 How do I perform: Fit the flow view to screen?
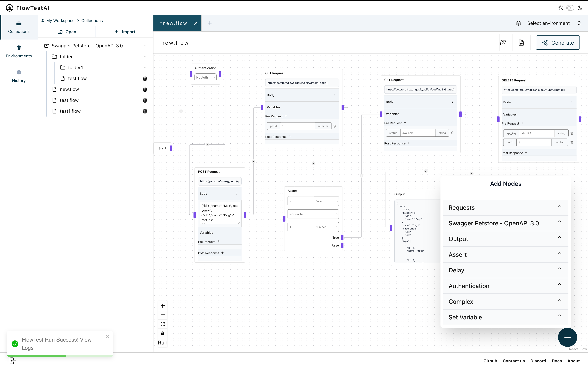click(x=162, y=324)
